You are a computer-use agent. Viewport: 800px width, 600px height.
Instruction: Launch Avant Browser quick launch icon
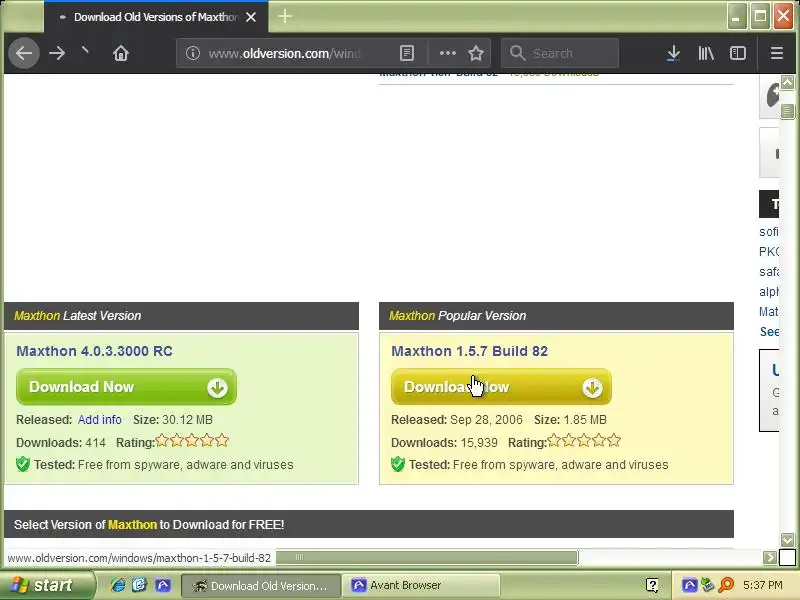point(163,585)
